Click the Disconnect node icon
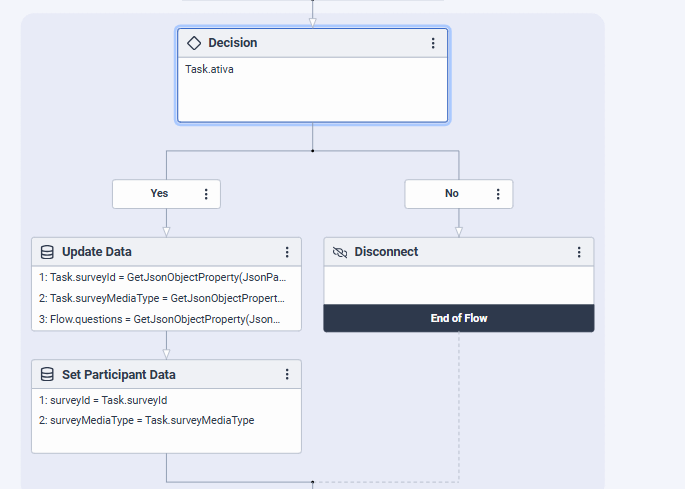The height and width of the screenshot is (489, 685). click(340, 252)
